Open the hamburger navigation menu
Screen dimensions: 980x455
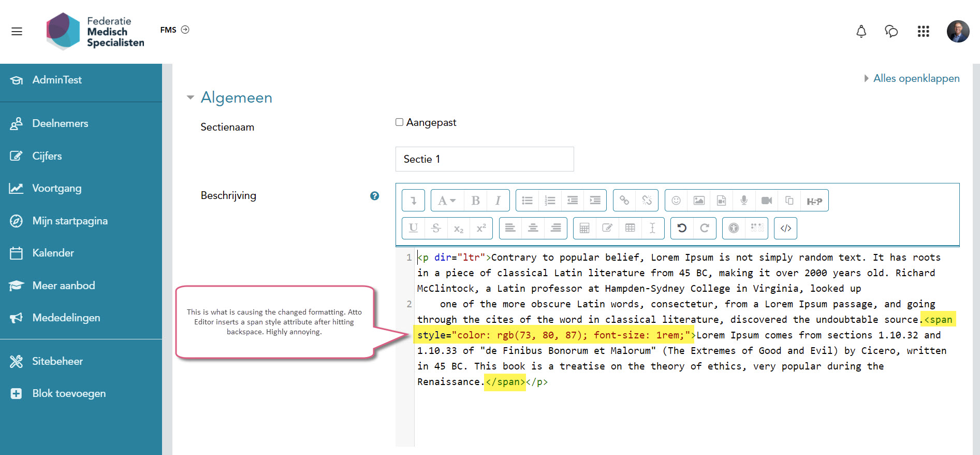[17, 31]
